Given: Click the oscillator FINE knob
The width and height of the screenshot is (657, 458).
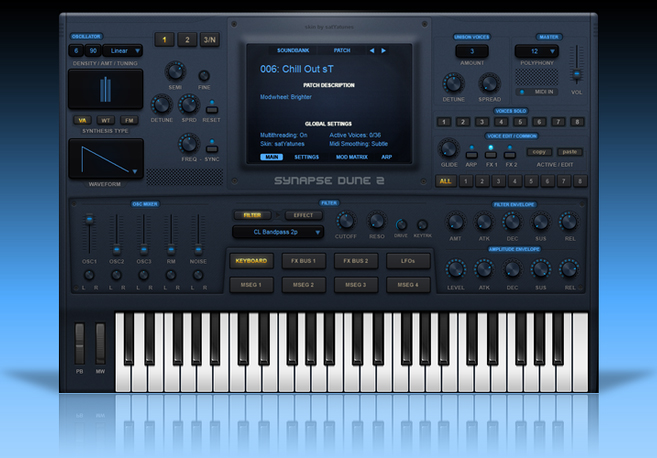Looking at the screenshot, I should 204,76.
